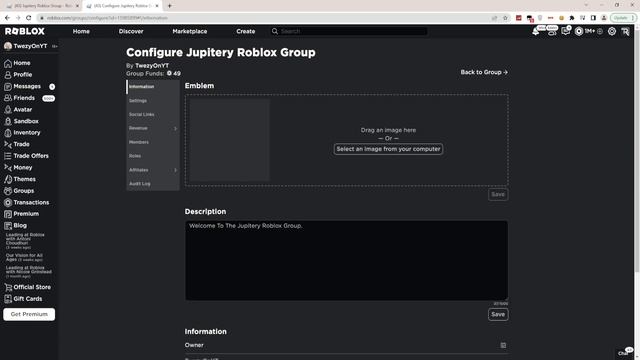
Task: Expand the Affiliates submenu arrow
Action: coord(176,170)
